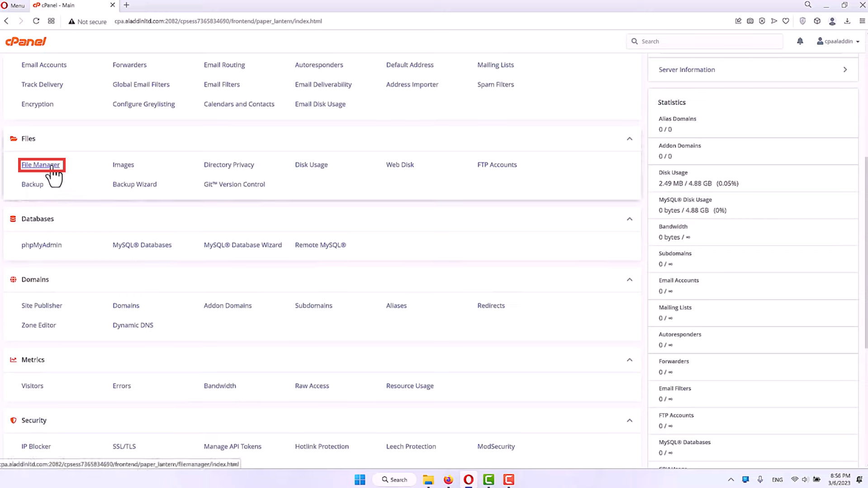Open File Explorer from taskbar
The height and width of the screenshot is (488, 868).
click(x=428, y=479)
